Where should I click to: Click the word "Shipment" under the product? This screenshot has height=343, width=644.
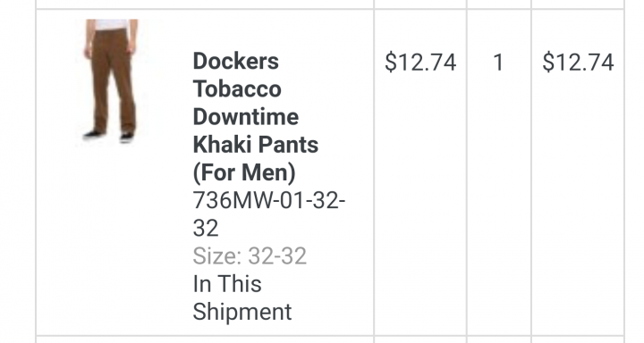coord(241,312)
